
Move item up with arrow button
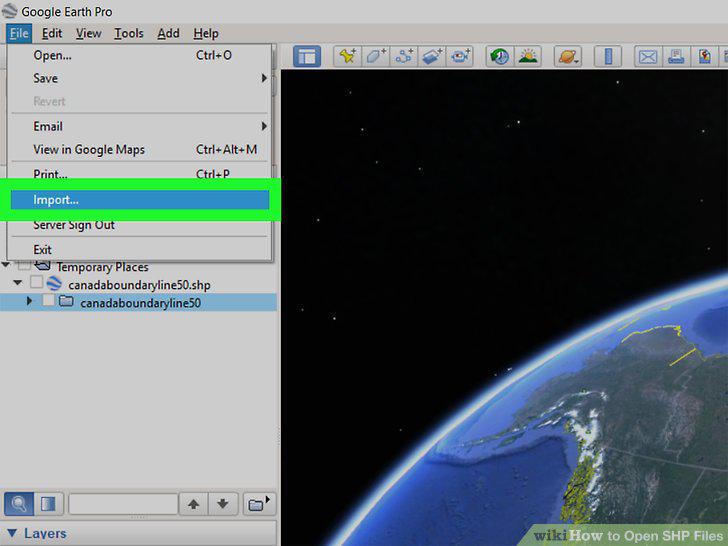tap(194, 504)
